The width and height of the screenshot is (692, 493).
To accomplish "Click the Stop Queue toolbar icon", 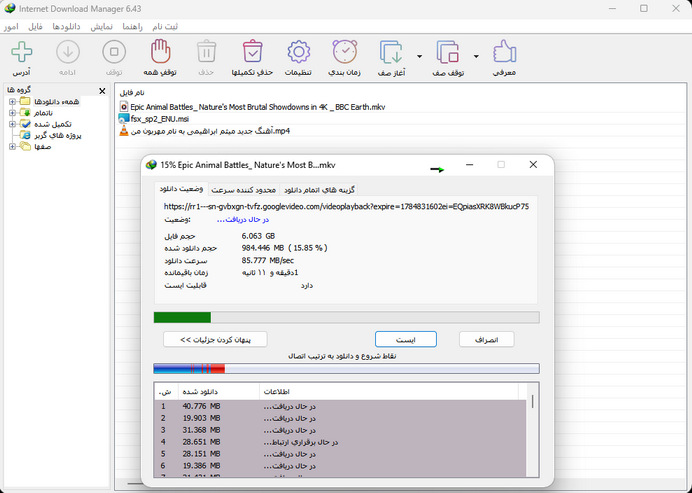I will click(448, 52).
